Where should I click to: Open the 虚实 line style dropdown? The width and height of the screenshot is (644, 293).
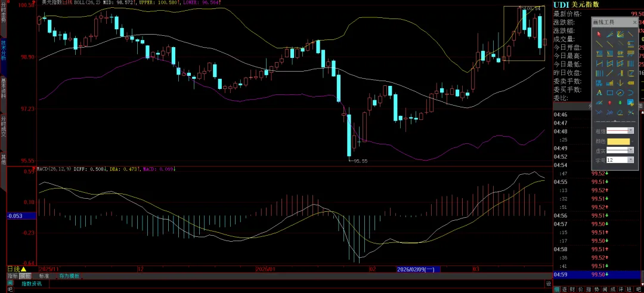click(631, 150)
